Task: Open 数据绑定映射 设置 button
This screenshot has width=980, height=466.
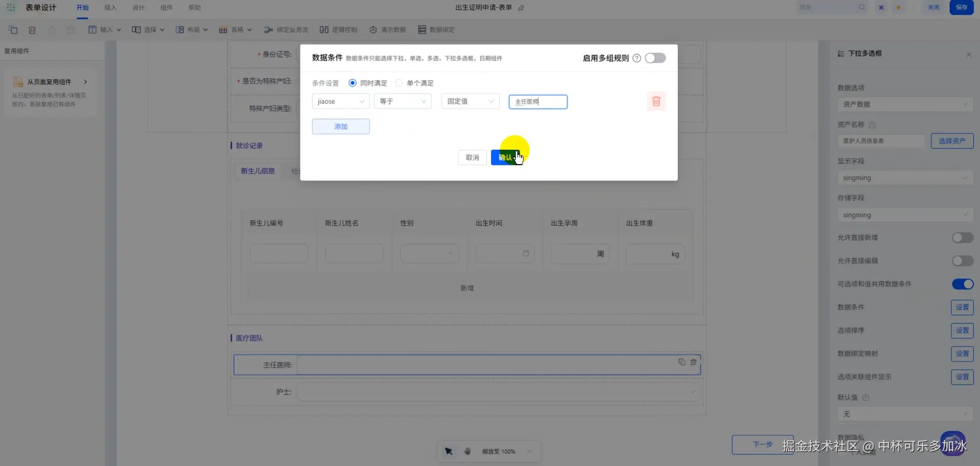Action: [962, 354]
